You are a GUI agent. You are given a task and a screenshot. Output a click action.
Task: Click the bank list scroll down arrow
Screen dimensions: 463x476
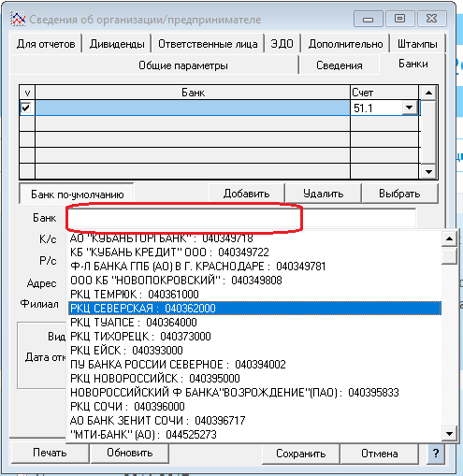[x=449, y=434]
